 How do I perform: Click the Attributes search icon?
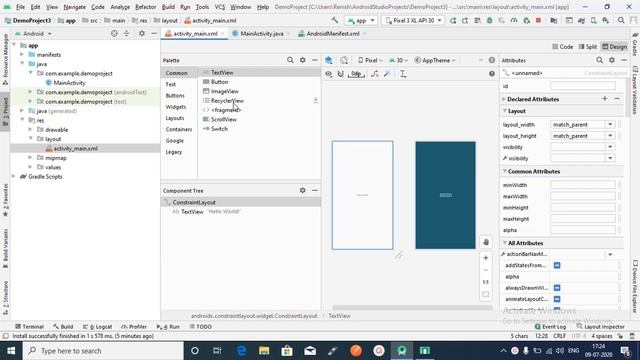click(599, 60)
